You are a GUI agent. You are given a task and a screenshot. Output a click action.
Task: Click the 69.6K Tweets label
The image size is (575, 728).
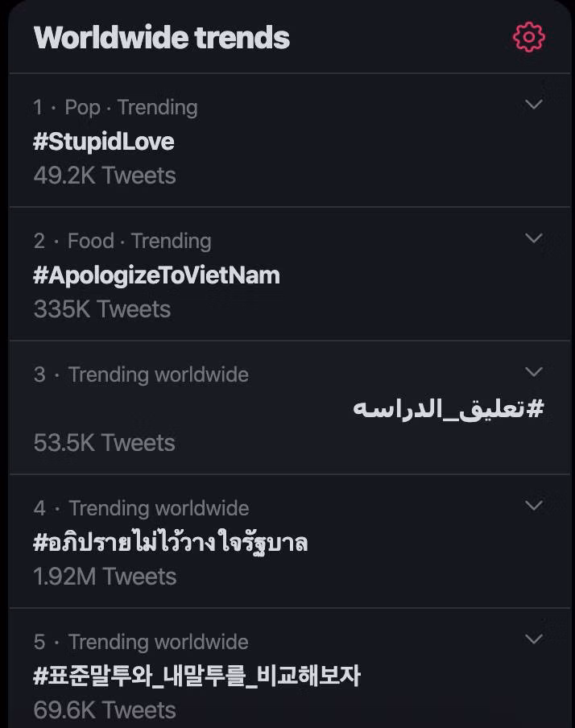pyautogui.click(x=105, y=710)
